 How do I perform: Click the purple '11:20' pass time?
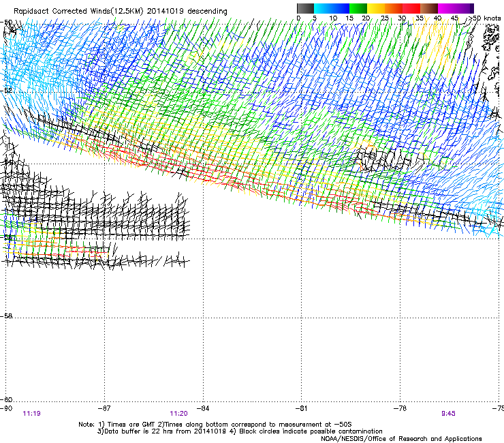tap(178, 414)
